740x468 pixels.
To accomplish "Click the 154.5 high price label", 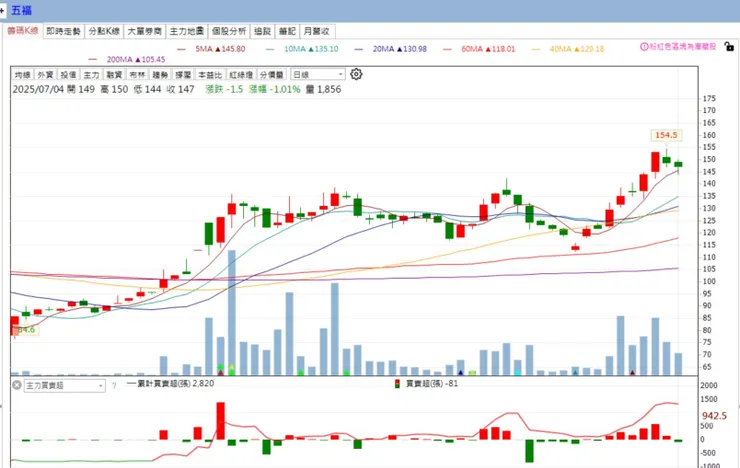I will point(666,135).
